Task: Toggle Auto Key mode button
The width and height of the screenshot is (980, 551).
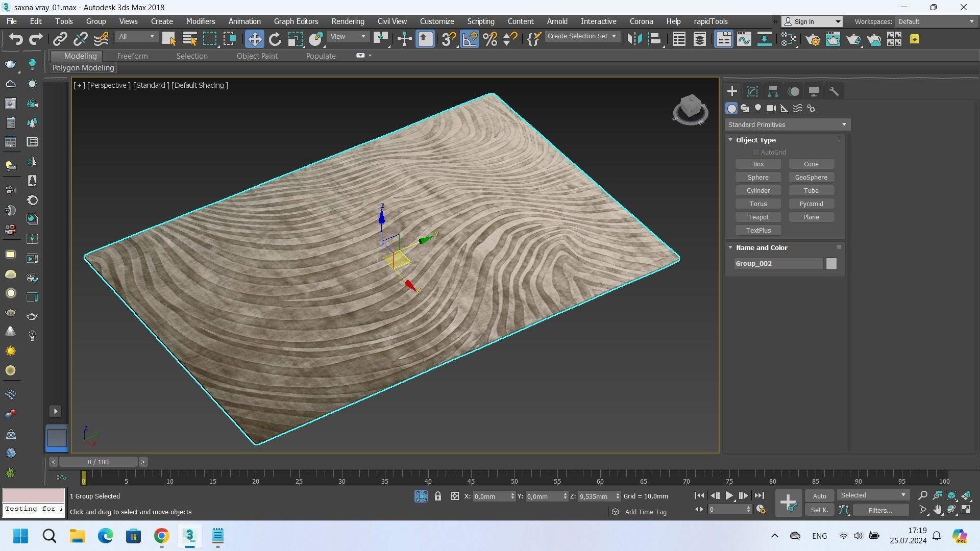Action: 819,496
